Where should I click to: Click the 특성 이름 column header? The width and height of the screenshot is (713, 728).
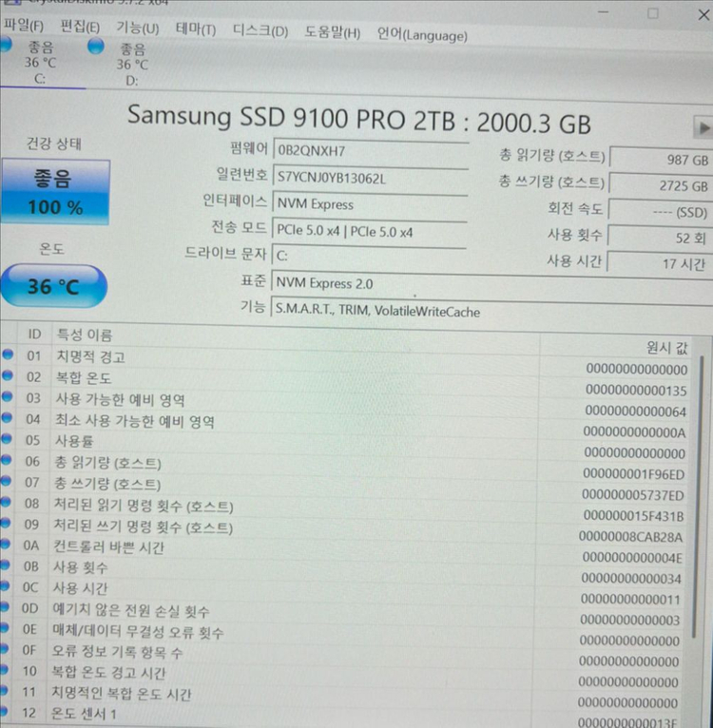[x=85, y=335]
